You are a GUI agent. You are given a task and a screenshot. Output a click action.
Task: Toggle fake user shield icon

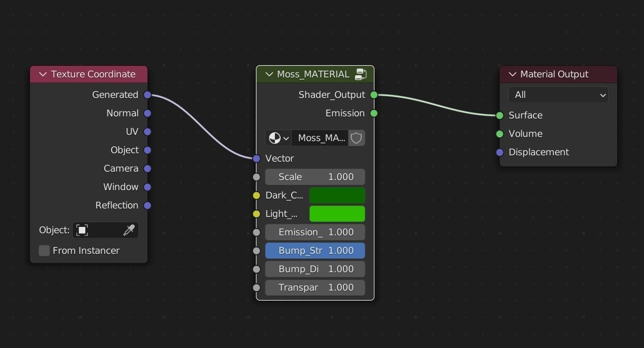click(x=356, y=138)
